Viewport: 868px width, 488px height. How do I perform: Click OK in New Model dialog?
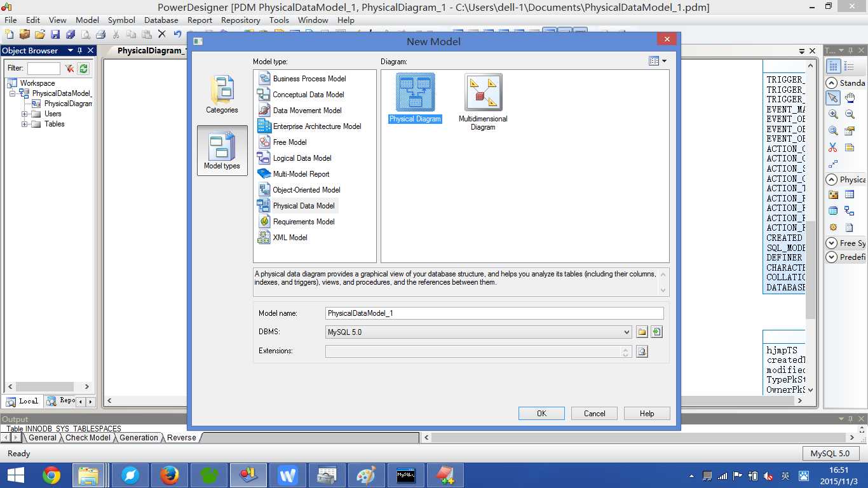pyautogui.click(x=541, y=413)
